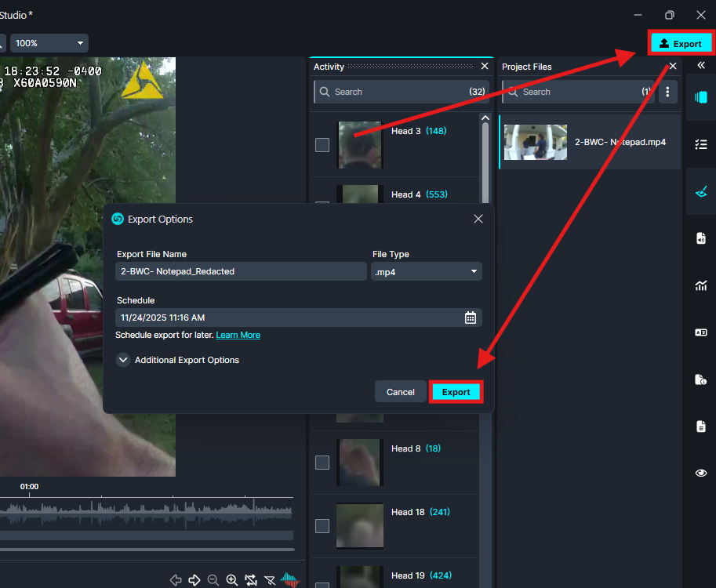Select the Head 8 checkbox
Screen dimensions: 716x588
pos(322,463)
